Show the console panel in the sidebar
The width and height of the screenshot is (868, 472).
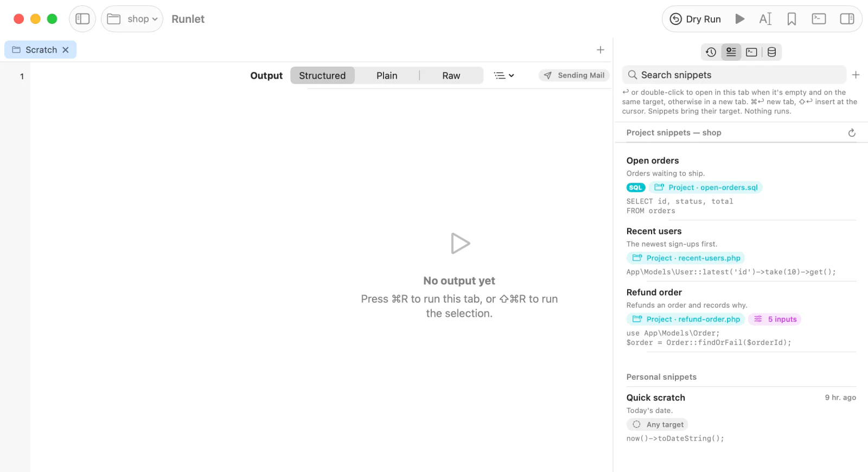click(x=751, y=52)
